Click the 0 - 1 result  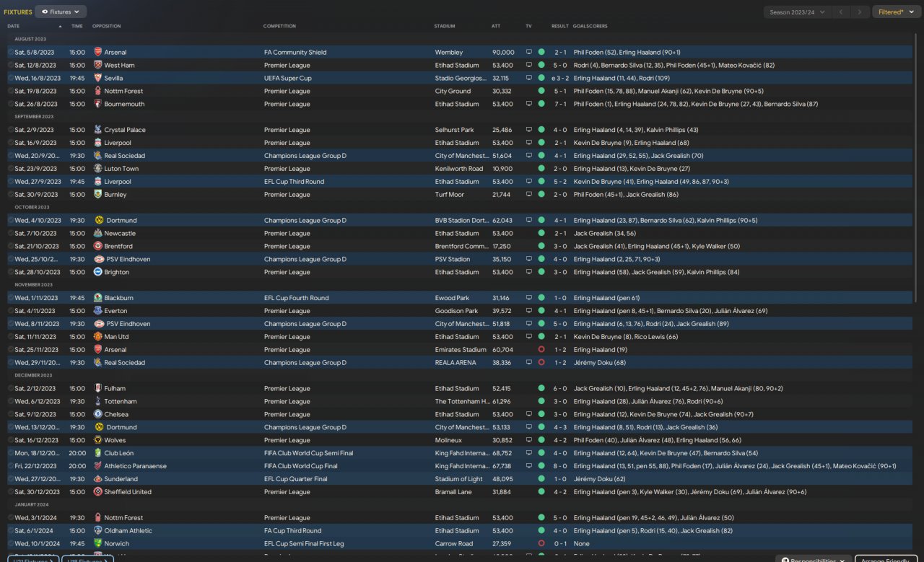click(x=560, y=544)
